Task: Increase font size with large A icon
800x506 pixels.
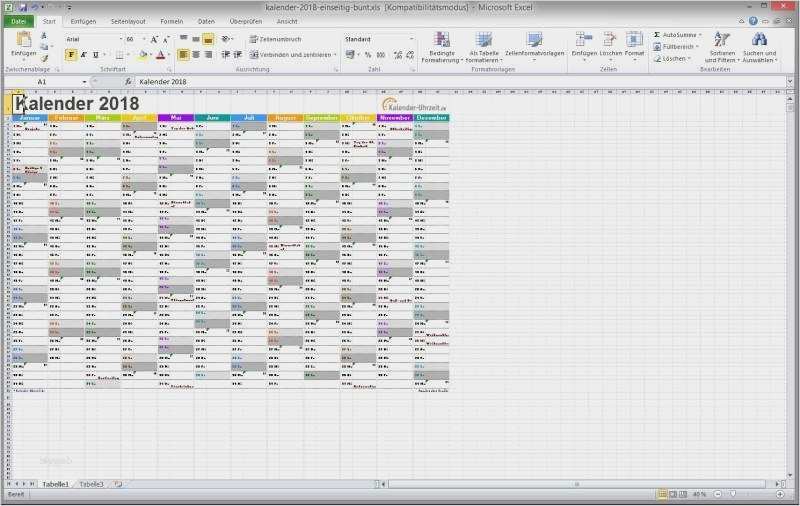Action: coord(154,39)
